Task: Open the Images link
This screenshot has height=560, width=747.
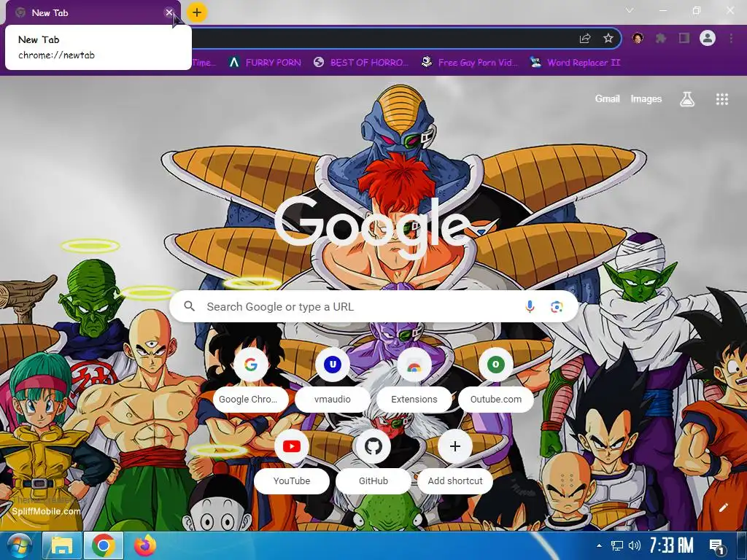Action: point(646,98)
